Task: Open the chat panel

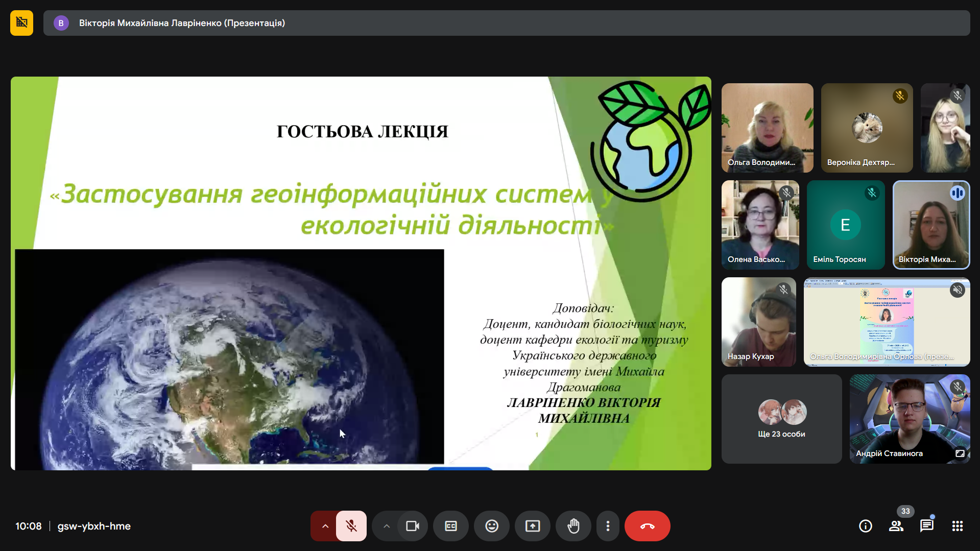Action: point(927,526)
